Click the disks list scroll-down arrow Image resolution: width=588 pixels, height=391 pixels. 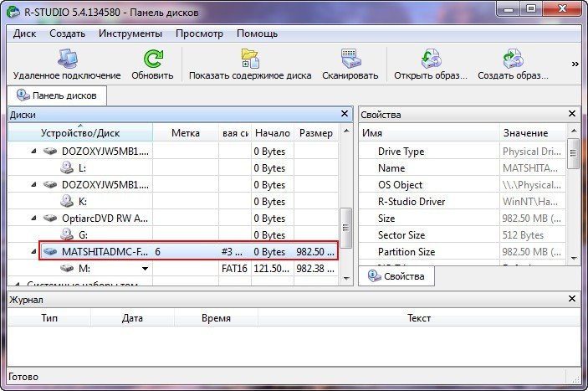pyautogui.click(x=346, y=279)
